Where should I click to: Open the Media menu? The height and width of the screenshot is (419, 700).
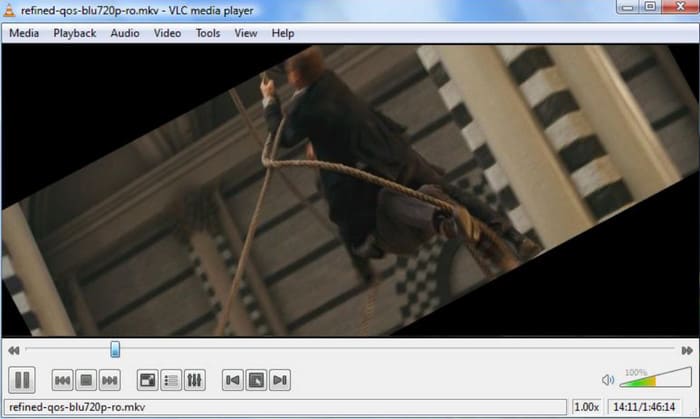24,33
